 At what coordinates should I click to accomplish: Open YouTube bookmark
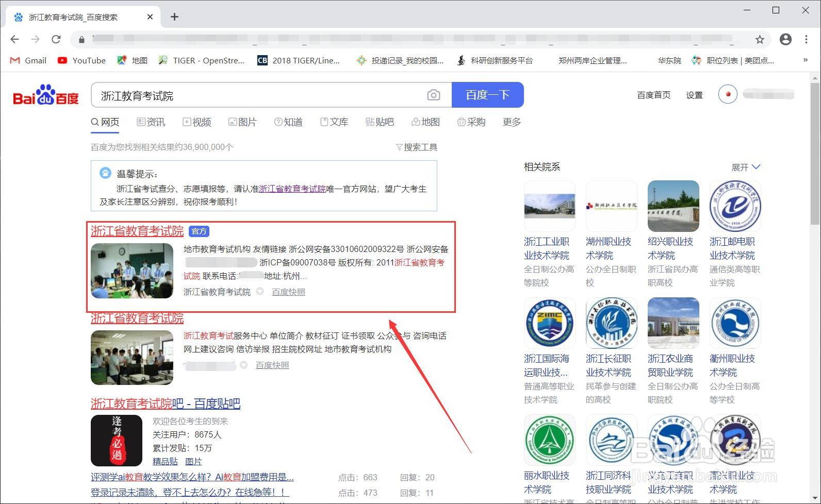point(81,60)
